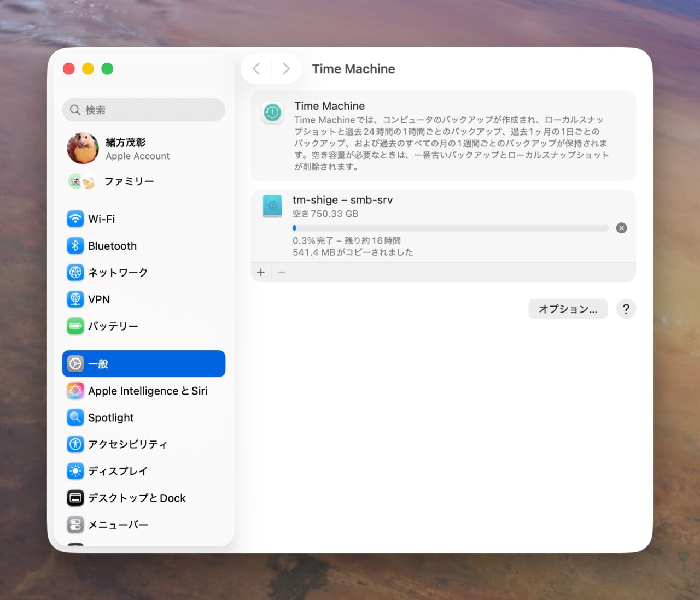The height and width of the screenshot is (600, 700).
Task: Click the VPN sidebar icon
Action: (75, 299)
